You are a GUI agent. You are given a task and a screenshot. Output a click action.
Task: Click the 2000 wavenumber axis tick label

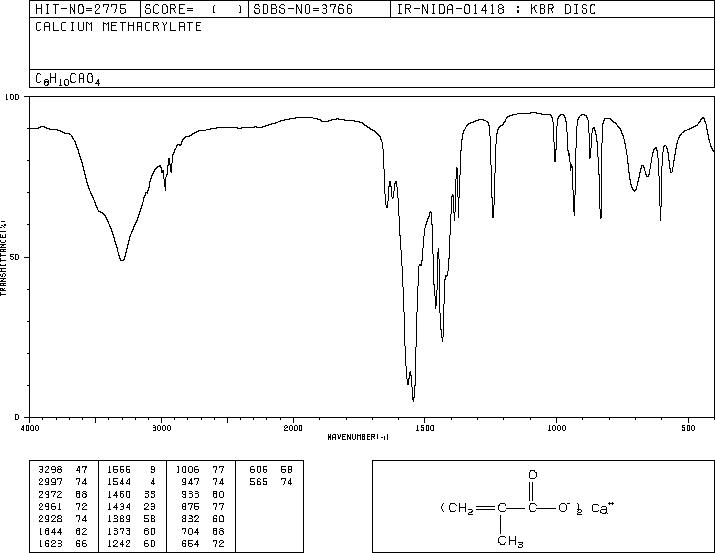[x=293, y=428]
